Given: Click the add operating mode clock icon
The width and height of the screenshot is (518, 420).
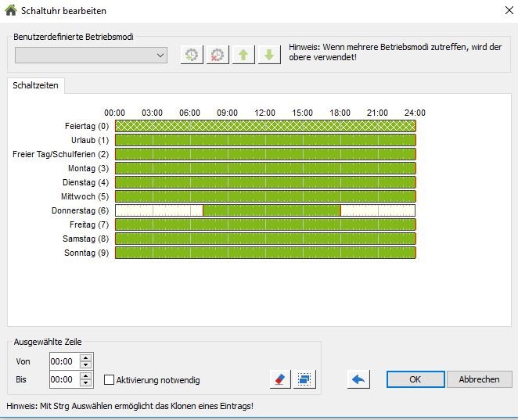Looking at the screenshot, I should click(x=192, y=55).
